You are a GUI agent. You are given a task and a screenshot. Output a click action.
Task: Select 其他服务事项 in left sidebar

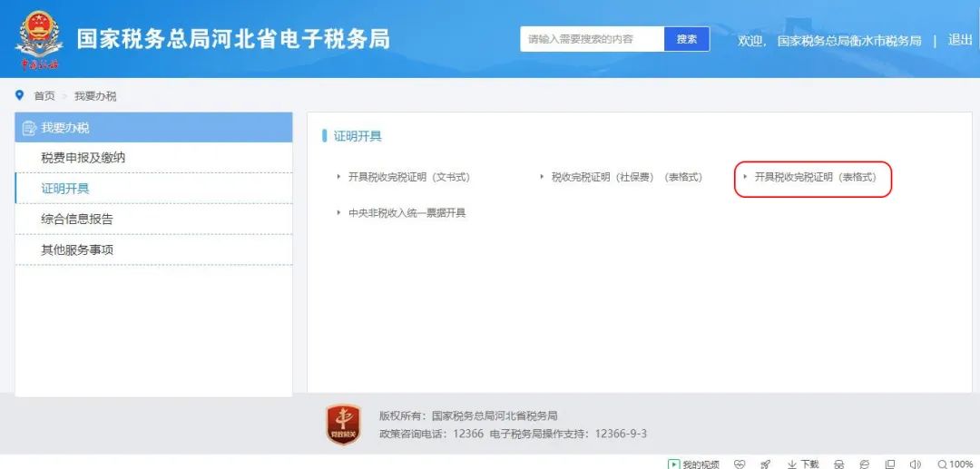[x=77, y=250]
